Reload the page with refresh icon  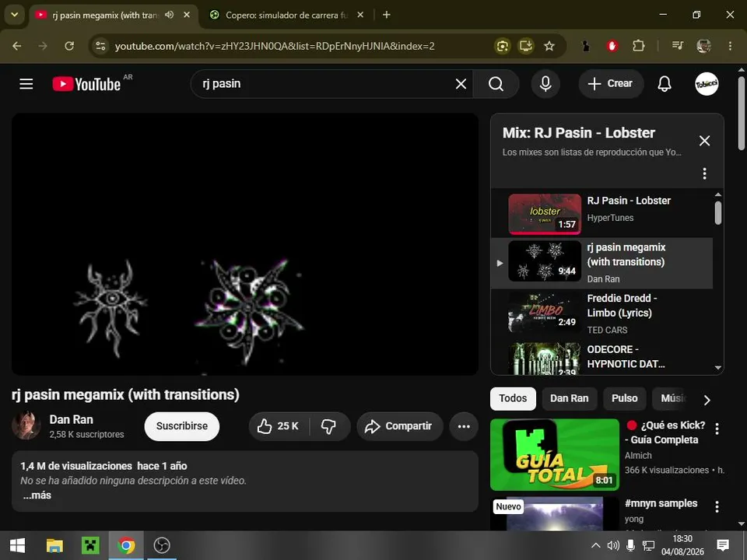[x=69, y=46]
